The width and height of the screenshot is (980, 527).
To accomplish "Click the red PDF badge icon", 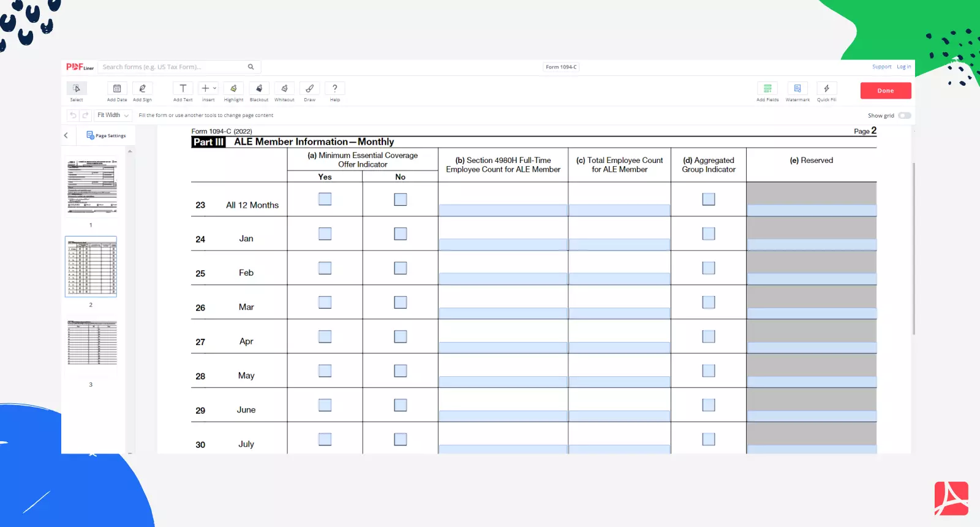I will pos(951,498).
